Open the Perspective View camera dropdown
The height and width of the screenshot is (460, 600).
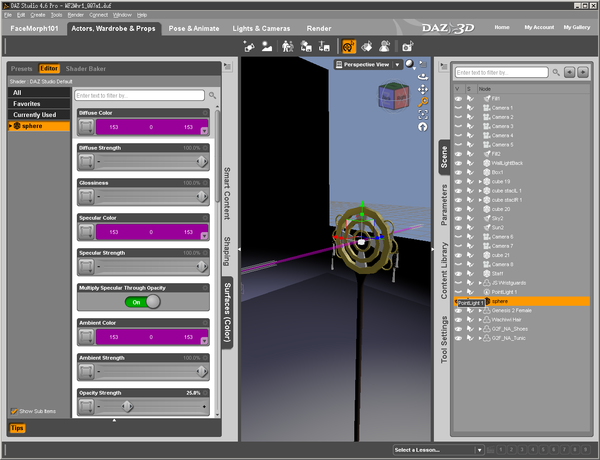tap(397, 64)
